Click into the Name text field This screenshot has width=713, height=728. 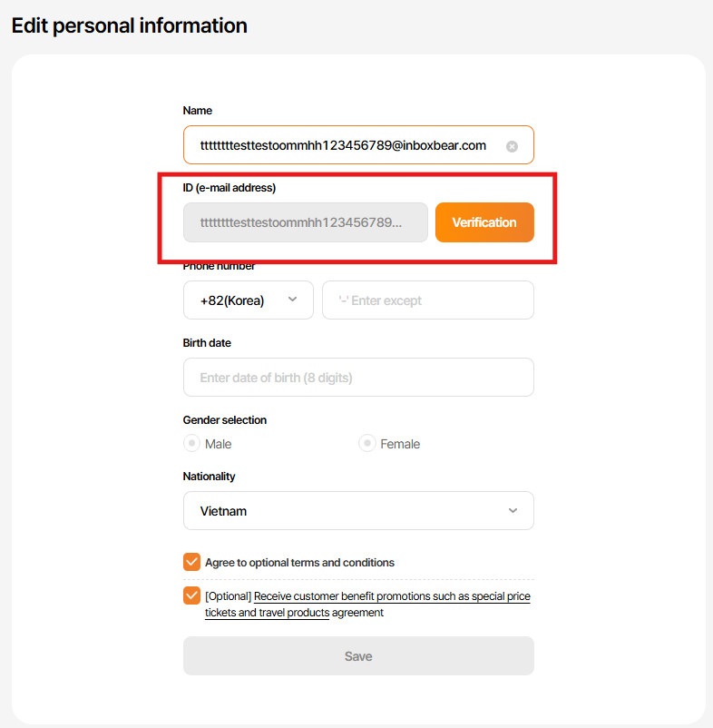(345, 145)
